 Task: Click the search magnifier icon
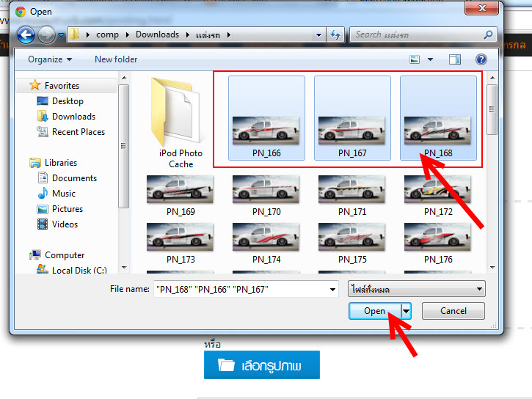pos(488,34)
